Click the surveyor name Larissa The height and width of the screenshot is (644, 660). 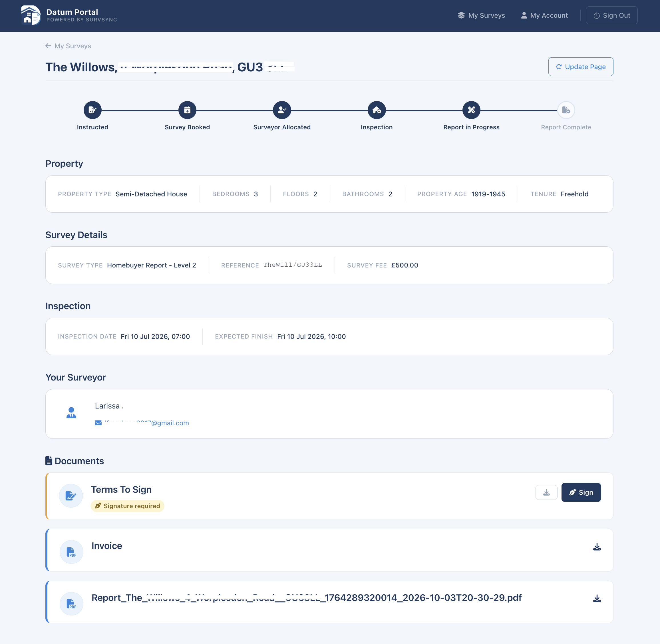point(107,406)
